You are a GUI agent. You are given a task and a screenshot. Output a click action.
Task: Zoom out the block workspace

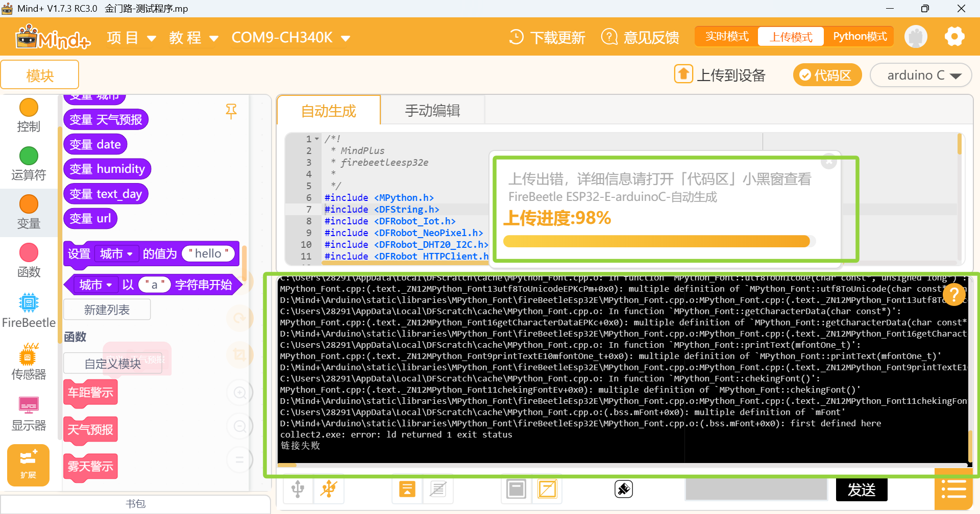(240, 426)
